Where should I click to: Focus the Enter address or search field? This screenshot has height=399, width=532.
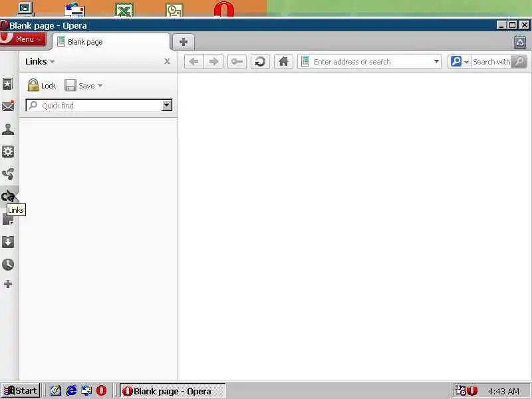(369, 62)
